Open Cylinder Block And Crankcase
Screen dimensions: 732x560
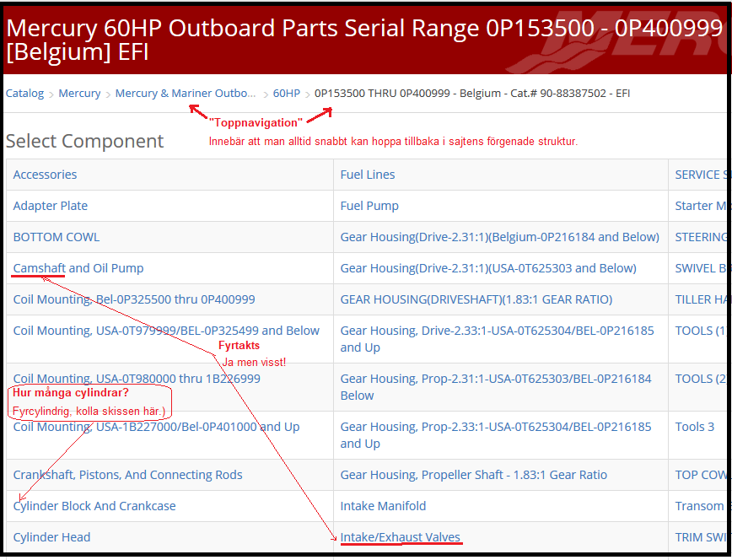tap(94, 506)
